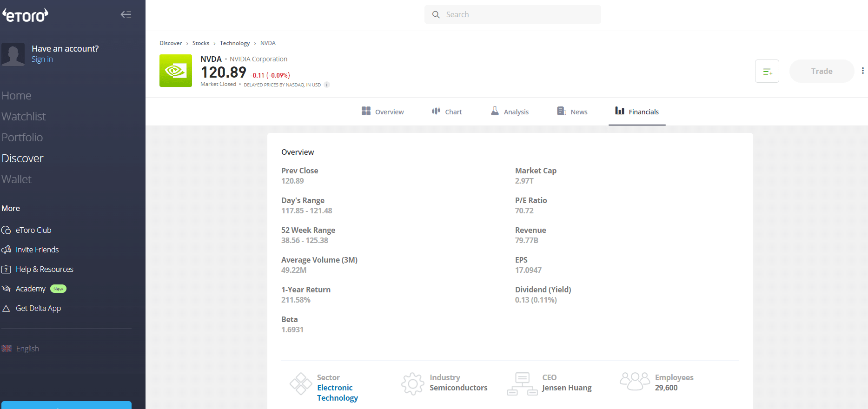Screen dimensions: 868x409
Task: Open the Academy link
Action: pyautogui.click(x=31, y=289)
